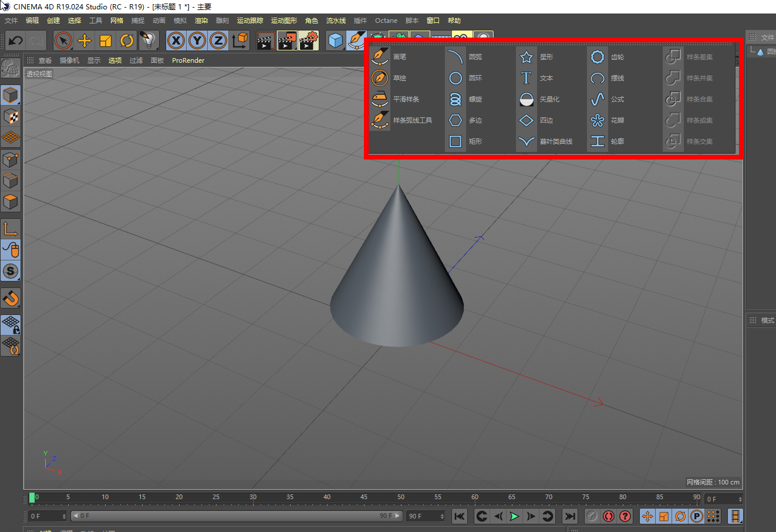Select the Rotate tool
The image size is (776, 532).
pyautogui.click(x=127, y=40)
